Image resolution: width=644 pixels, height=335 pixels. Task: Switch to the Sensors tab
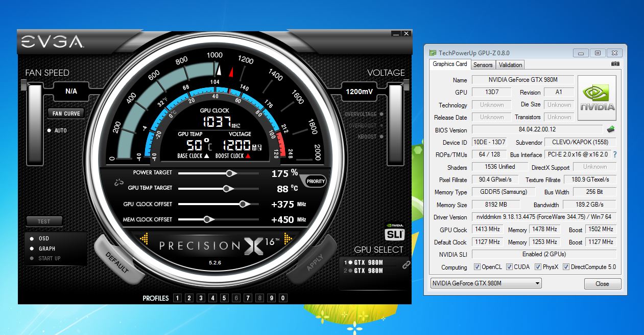(x=483, y=65)
